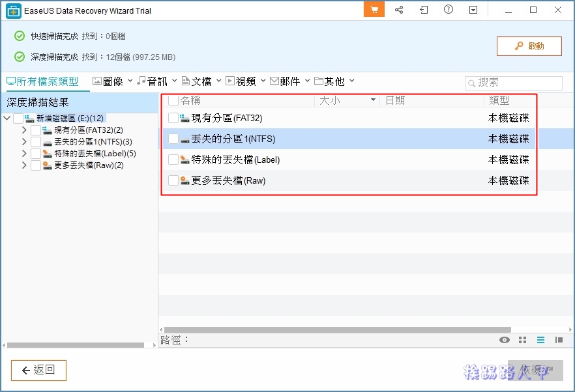Viewport: 575px width, 392px height.
Task: Click the 特殊的丟失檔(Label) icon in the tree
Action: (x=48, y=154)
